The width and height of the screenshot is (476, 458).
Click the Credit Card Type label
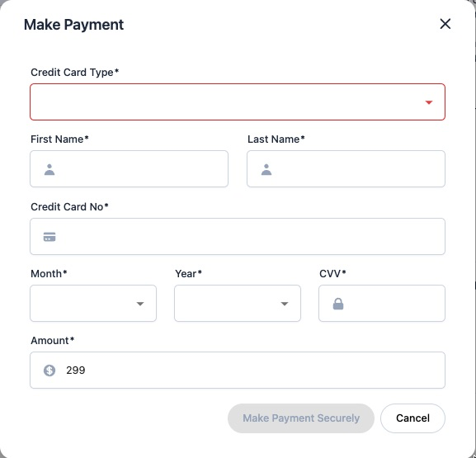tap(75, 73)
